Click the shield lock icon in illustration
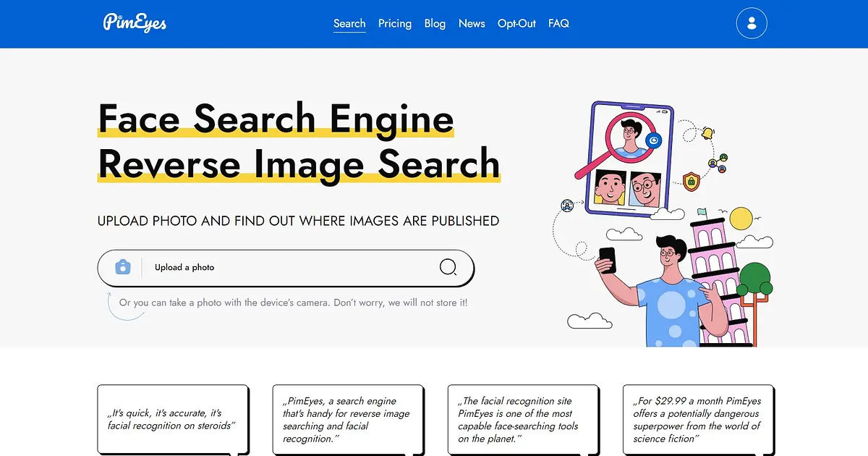Image resolution: width=868 pixels, height=456 pixels. point(692,180)
